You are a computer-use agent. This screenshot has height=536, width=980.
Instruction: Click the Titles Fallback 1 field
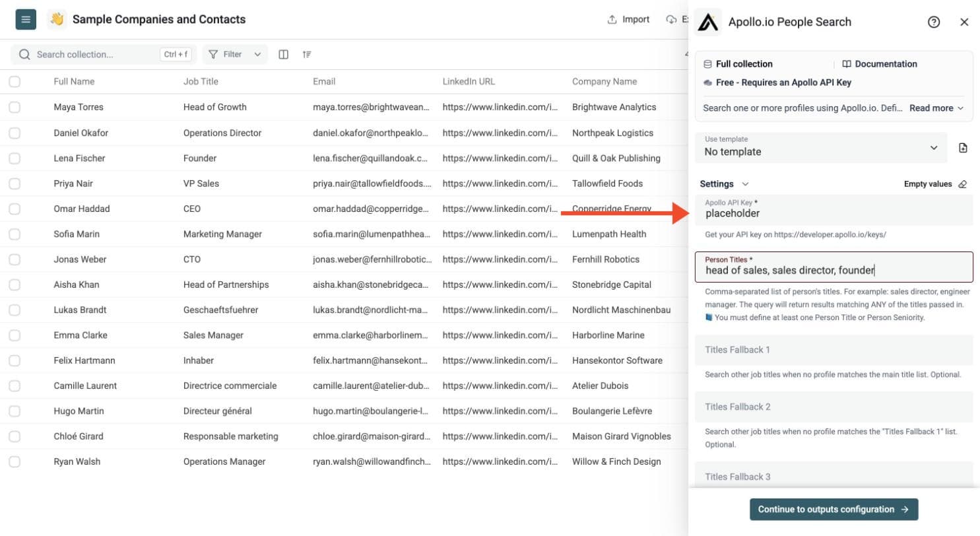[x=834, y=350]
